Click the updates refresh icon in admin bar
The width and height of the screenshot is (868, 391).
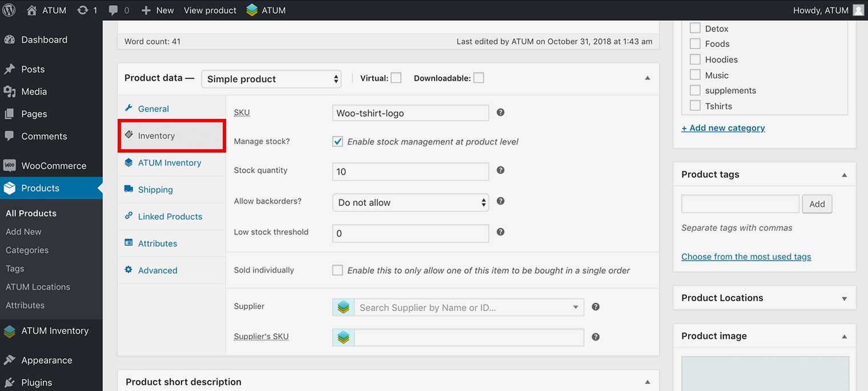83,10
